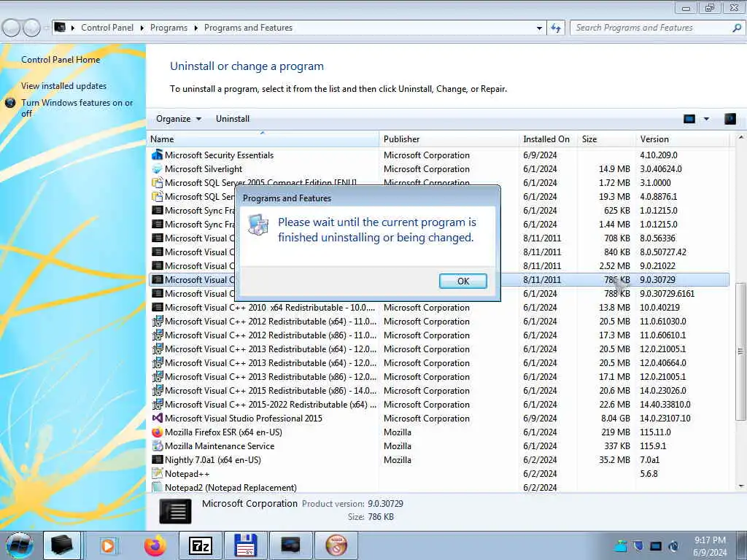Click the taskbar clock showing 9:17 PM
Screen dimensions: 747x560
[710, 546]
